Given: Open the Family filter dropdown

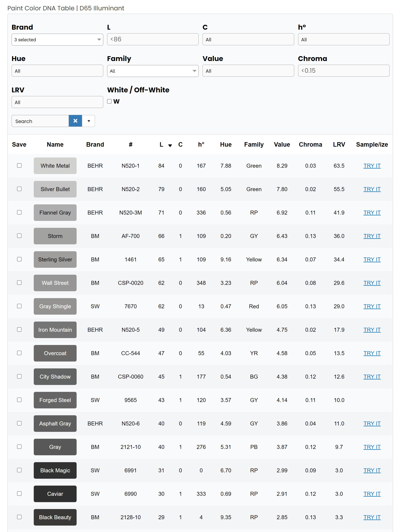Looking at the screenshot, I should point(152,71).
